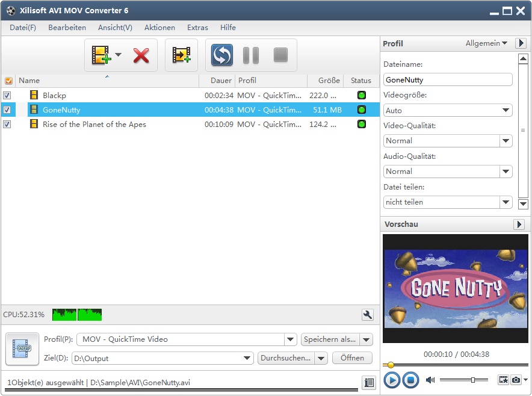Click the Speichern als... button
The width and height of the screenshot is (532, 396).
point(330,339)
